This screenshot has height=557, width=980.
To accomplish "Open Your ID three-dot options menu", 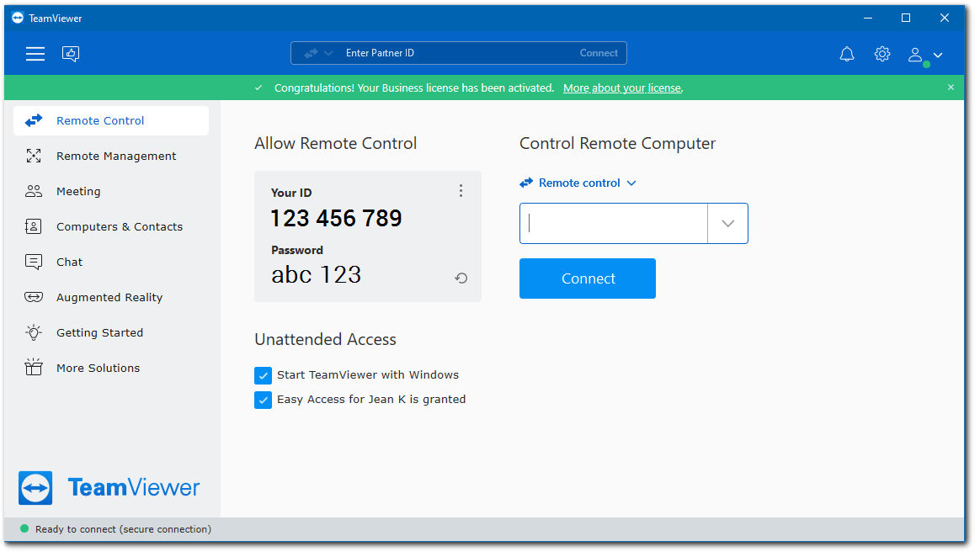I will 461,191.
